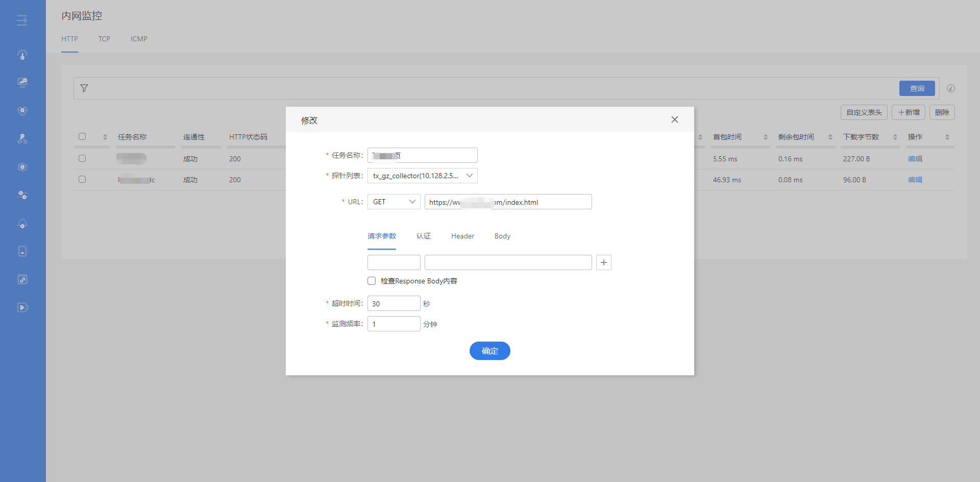Click 编辑 link in the 46.93 ms row
Image resolution: width=980 pixels, height=482 pixels.
point(915,180)
